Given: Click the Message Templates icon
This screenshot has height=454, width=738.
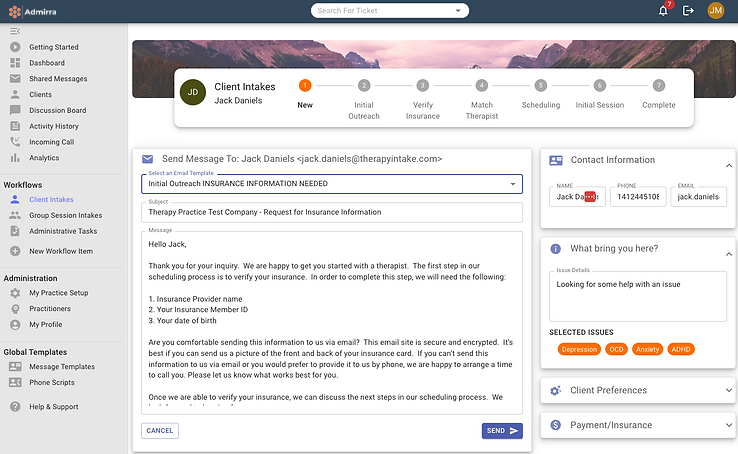Looking at the screenshot, I should (x=15, y=366).
